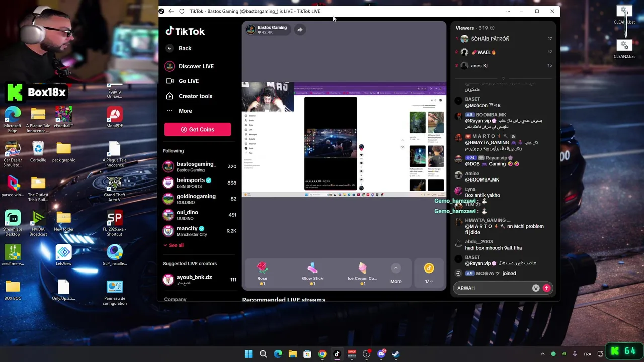644x362 pixels.
Task: Click Bastos Gaming streamer avatar
Action: click(251, 30)
